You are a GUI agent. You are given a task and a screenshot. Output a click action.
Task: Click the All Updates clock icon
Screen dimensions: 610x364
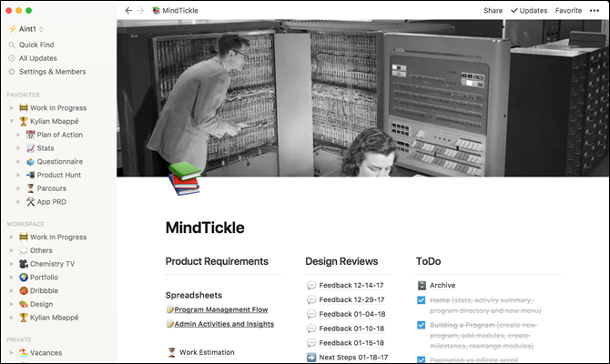(12, 58)
